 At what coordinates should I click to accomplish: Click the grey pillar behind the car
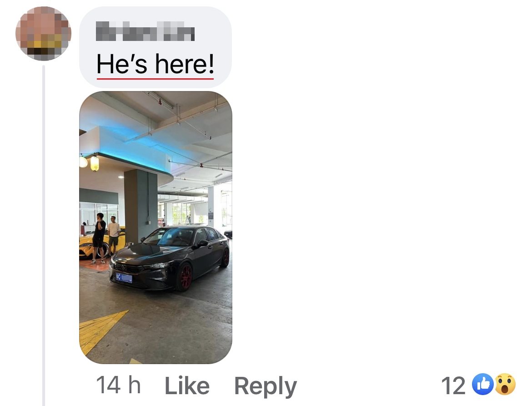point(141,206)
